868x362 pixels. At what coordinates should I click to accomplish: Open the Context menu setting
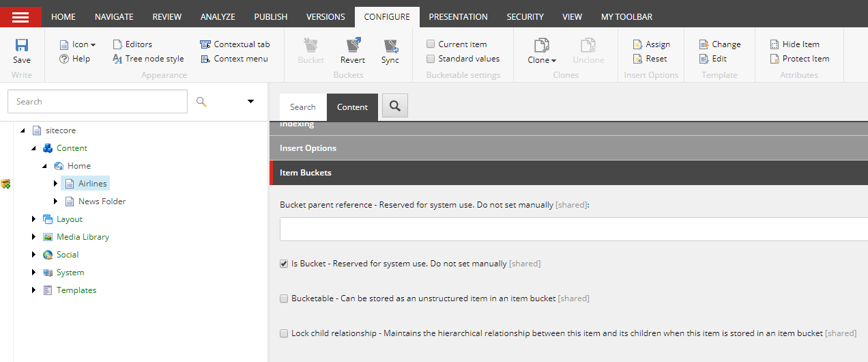(x=233, y=59)
